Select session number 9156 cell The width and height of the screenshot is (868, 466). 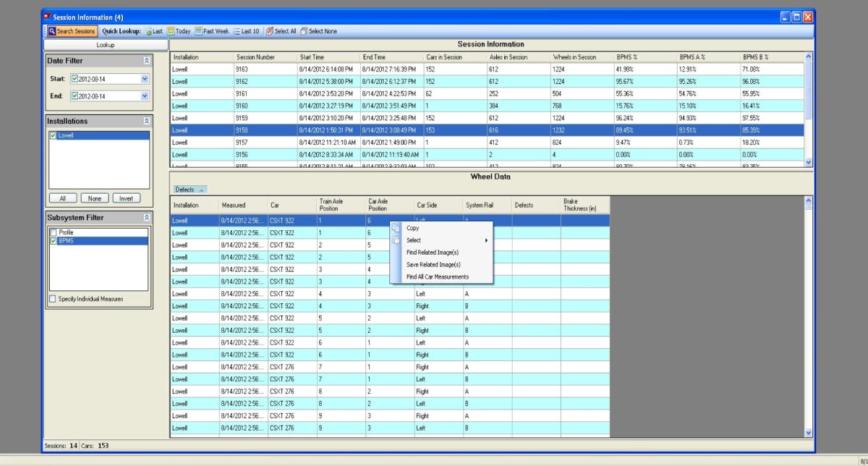pyautogui.click(x=265, y=155)
